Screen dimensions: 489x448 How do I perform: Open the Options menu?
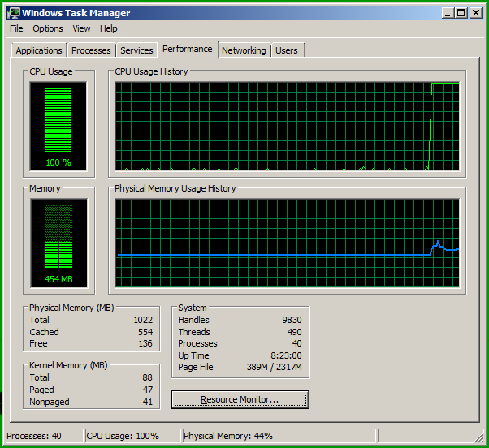tap(48, 28)
